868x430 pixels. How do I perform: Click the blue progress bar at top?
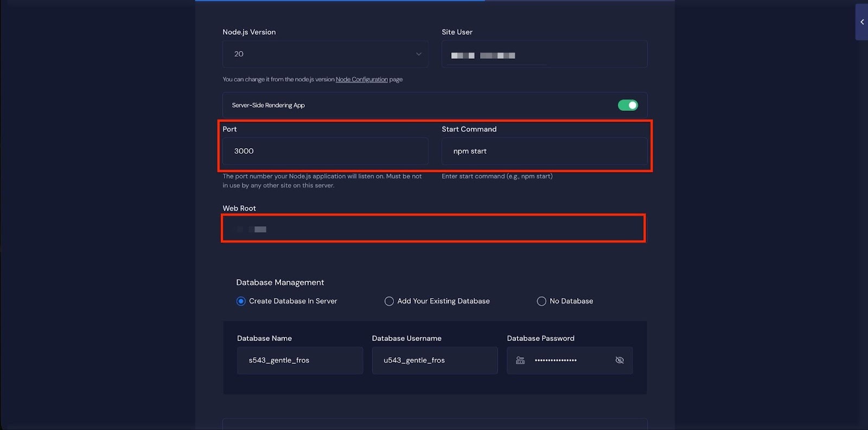pos(340,1)
